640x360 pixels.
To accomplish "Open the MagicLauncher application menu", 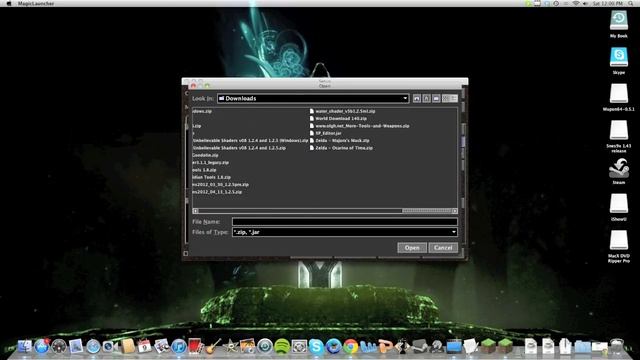I will 36,3.
